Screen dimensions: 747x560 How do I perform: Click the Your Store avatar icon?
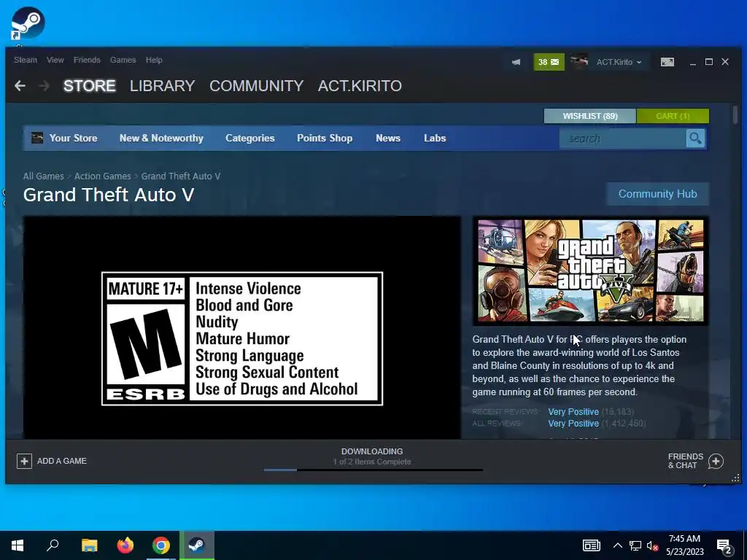37,138
